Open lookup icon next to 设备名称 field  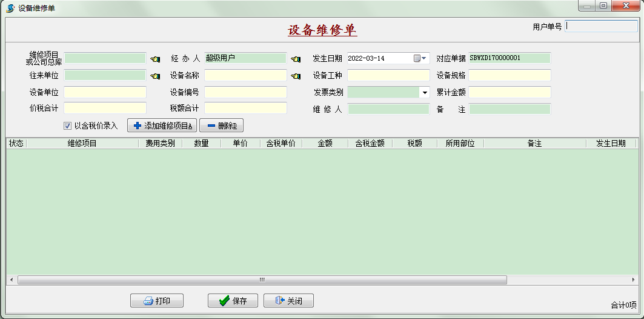[296, 76]
